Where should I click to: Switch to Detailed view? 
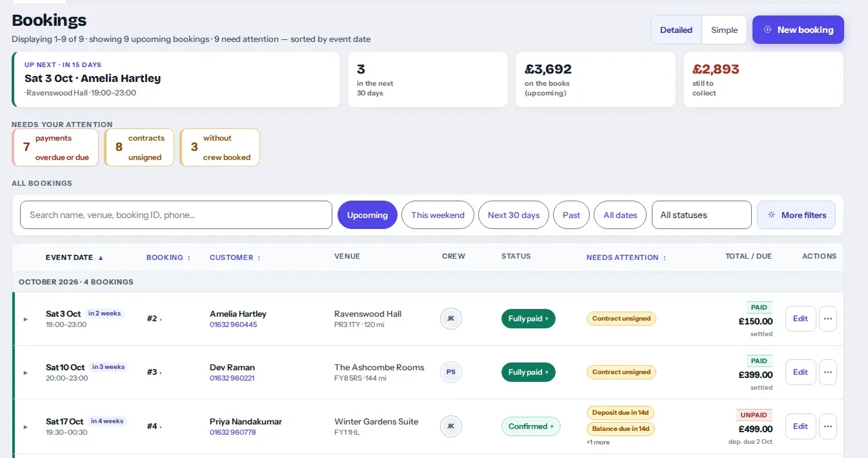676,30
